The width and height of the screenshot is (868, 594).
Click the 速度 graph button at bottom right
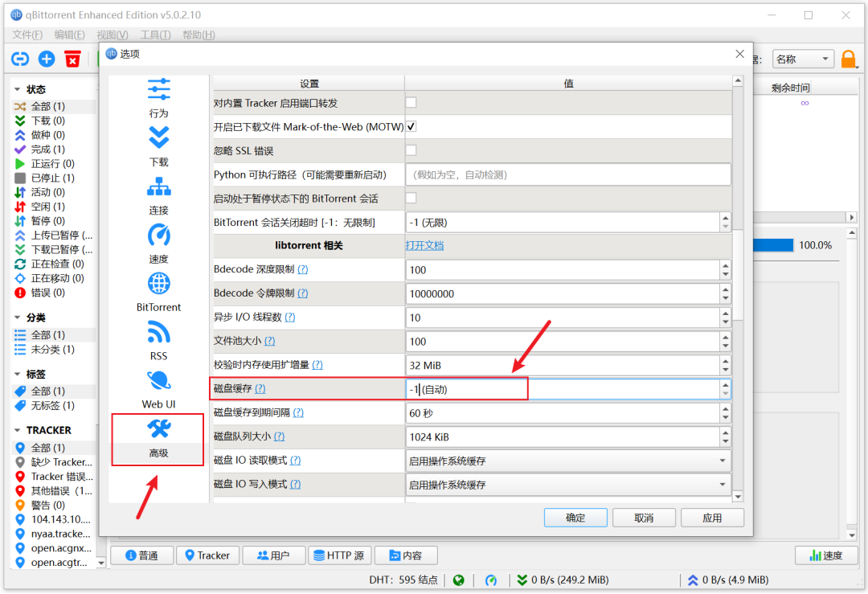(x=826, y=555)
